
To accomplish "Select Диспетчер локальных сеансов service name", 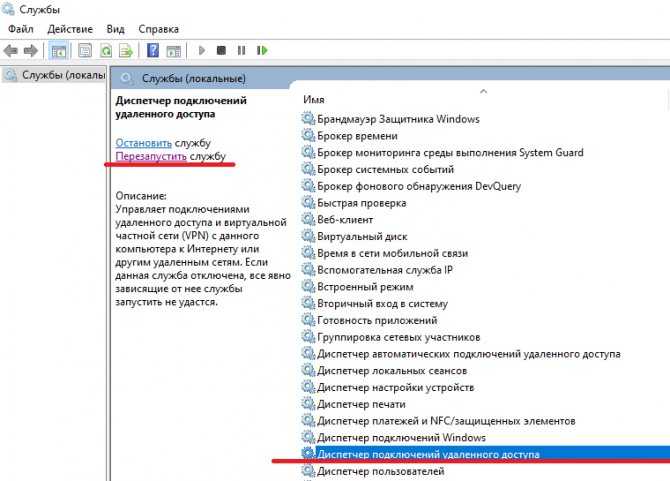I will [x=392, y=370].
